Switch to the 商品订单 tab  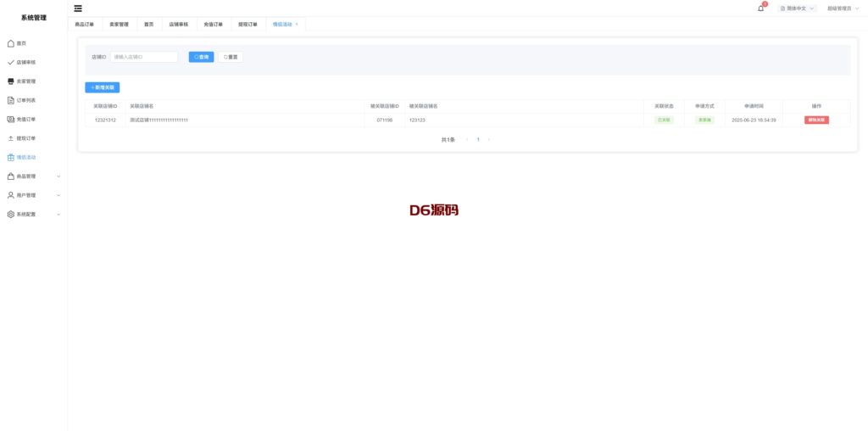[85, 25]
